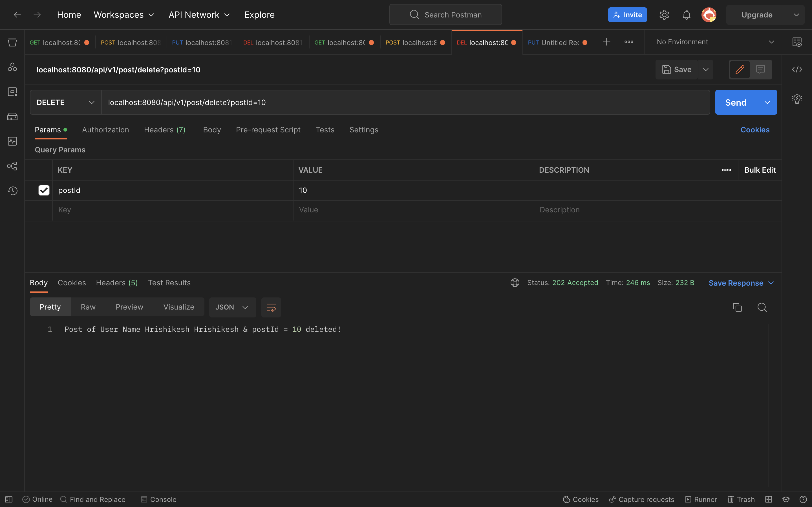Copy response body with copy icon
The height and width of the screenshot is (507, 812).
pyautogui.click(x=737, y=307)
